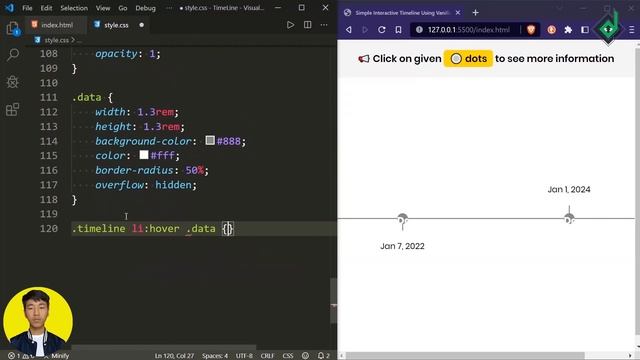
Task: Open notifications bell in status bar
Action: pyautogui.click(x=324, y=356)
